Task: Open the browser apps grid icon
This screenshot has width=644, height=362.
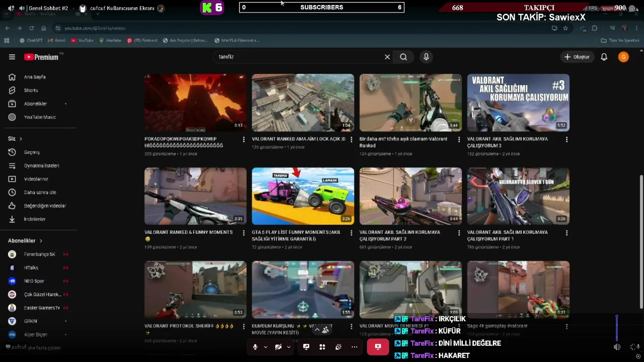Action: (7, 40)
